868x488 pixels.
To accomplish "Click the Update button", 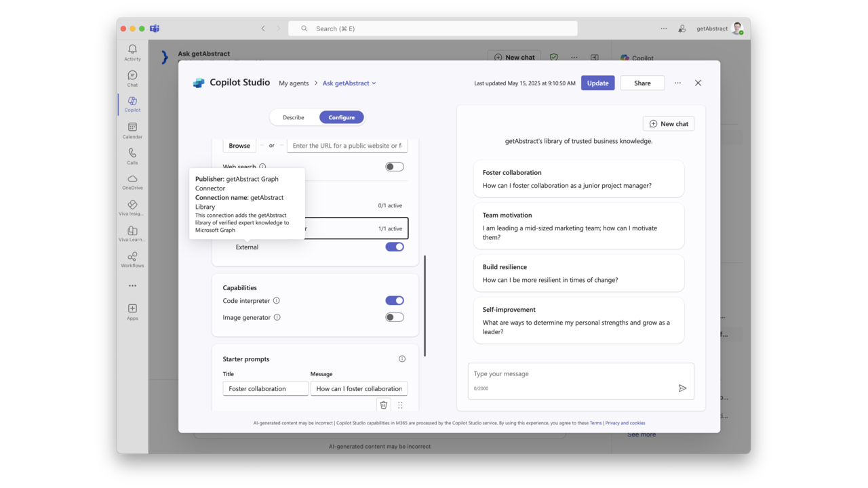I will pyautogui.click(x=598, y=83).
